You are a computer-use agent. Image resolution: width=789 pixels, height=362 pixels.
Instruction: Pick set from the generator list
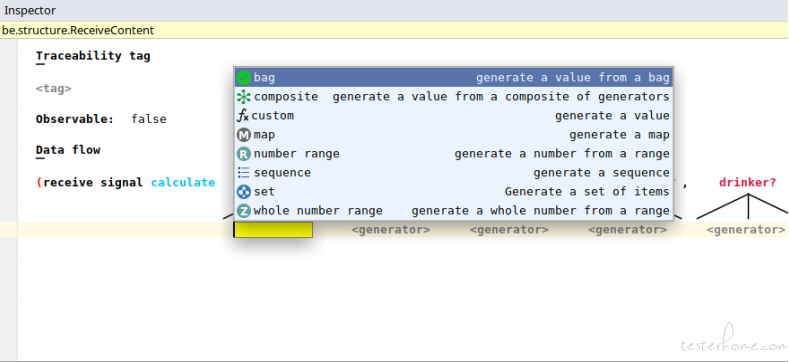(453, 192)
